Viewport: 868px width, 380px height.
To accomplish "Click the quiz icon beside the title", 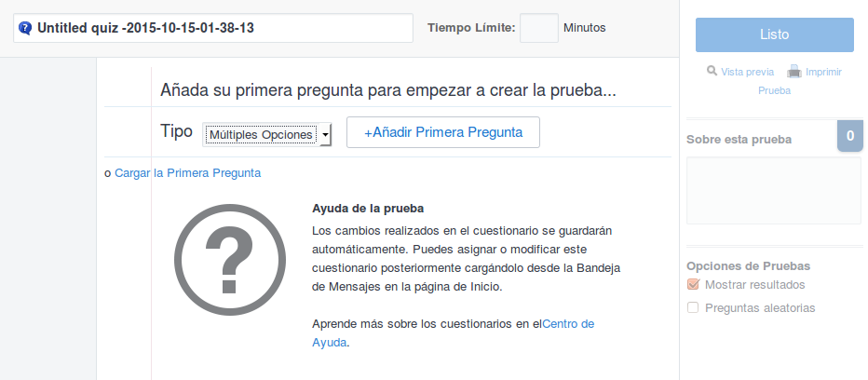I will [25, 28].
